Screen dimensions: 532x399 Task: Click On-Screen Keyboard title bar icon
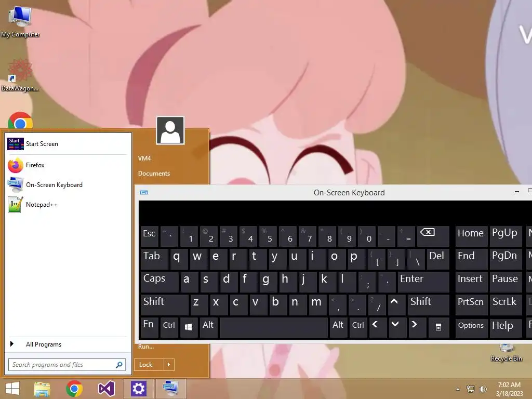point(144,192)
